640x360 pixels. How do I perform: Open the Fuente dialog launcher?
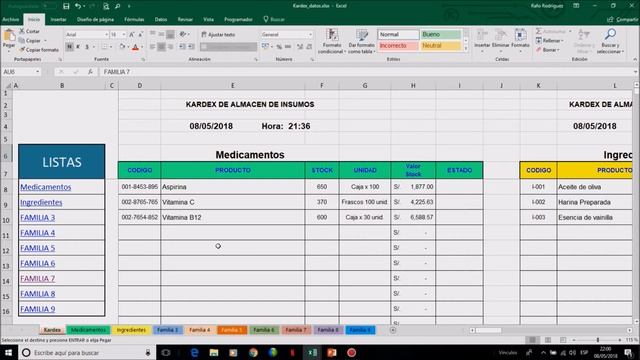[143, 60]
